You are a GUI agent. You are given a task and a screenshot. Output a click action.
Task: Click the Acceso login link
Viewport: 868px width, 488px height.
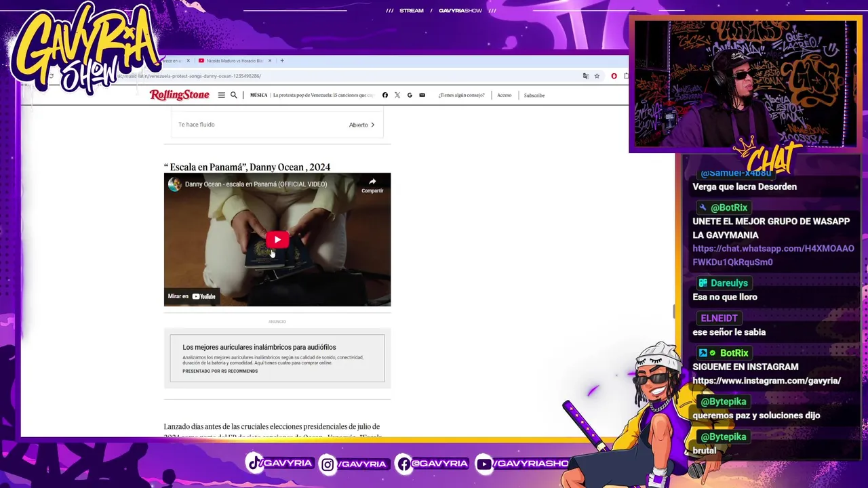pos(505,95)
